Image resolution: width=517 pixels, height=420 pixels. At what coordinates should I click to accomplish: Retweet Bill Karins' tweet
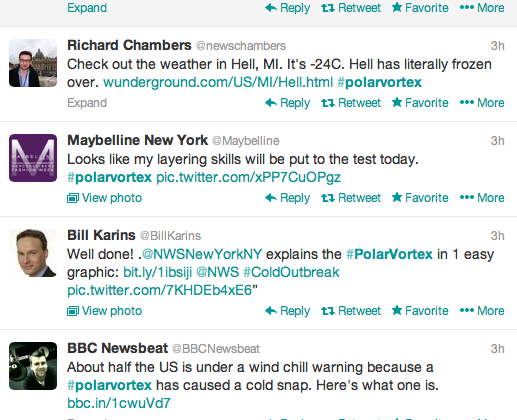point(351,311)
